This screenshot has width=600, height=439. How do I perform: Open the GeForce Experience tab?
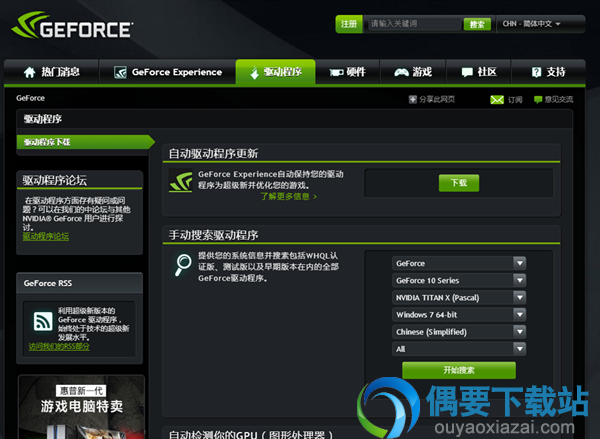pos(168,72)
